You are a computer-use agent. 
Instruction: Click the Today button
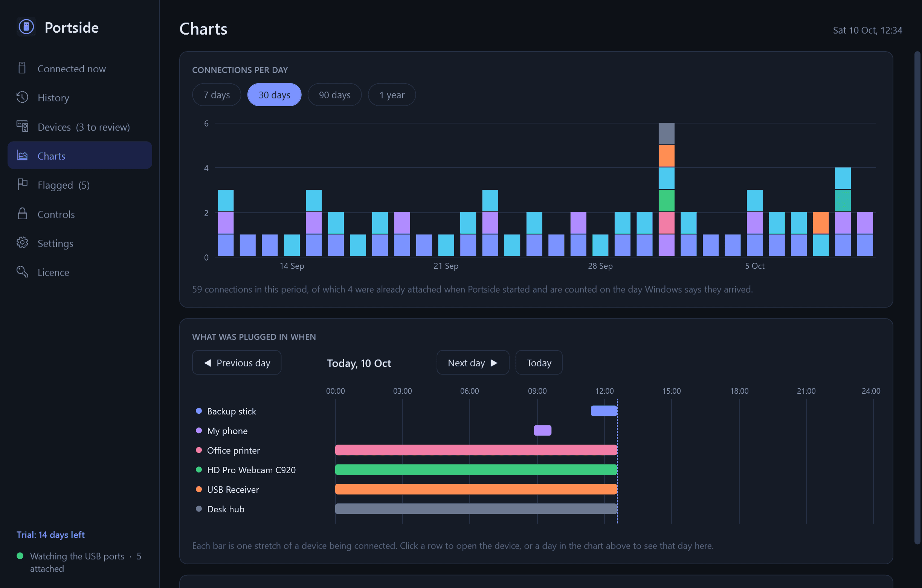tap(539, 363)
